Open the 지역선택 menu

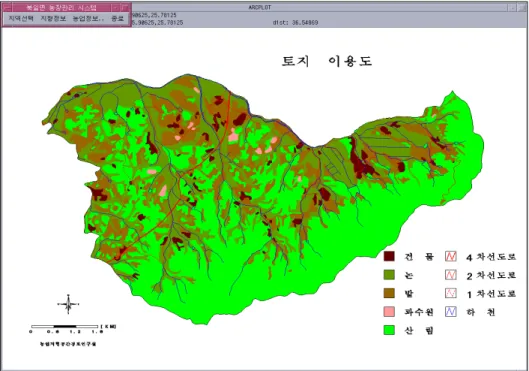pos(21,19)
